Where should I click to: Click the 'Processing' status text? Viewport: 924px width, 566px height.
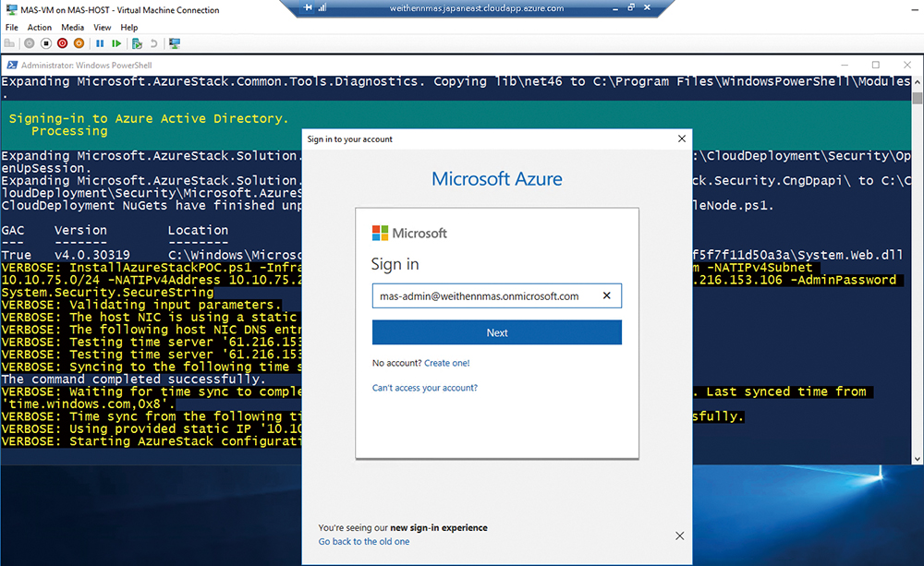coord(69,131)
